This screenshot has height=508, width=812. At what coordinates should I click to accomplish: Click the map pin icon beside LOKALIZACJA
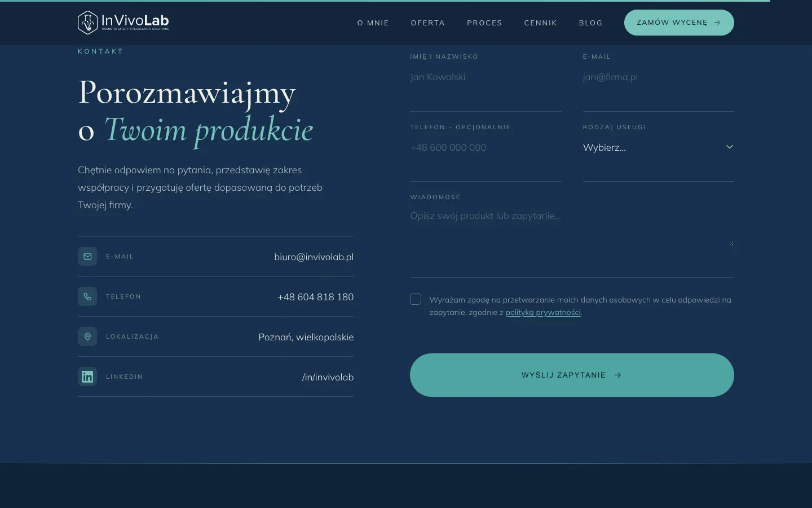pos(87,336)
